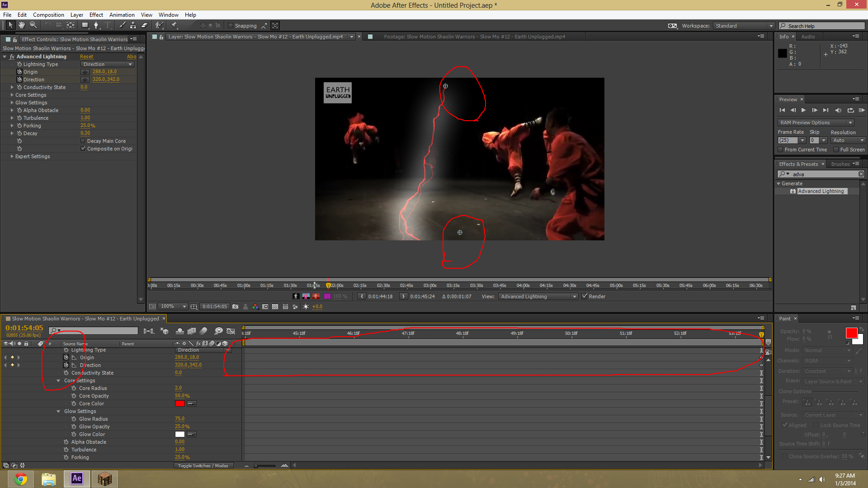Viewport: 868px width, 488px height.
Task: Click the set in point button
Action: point(362,296)
